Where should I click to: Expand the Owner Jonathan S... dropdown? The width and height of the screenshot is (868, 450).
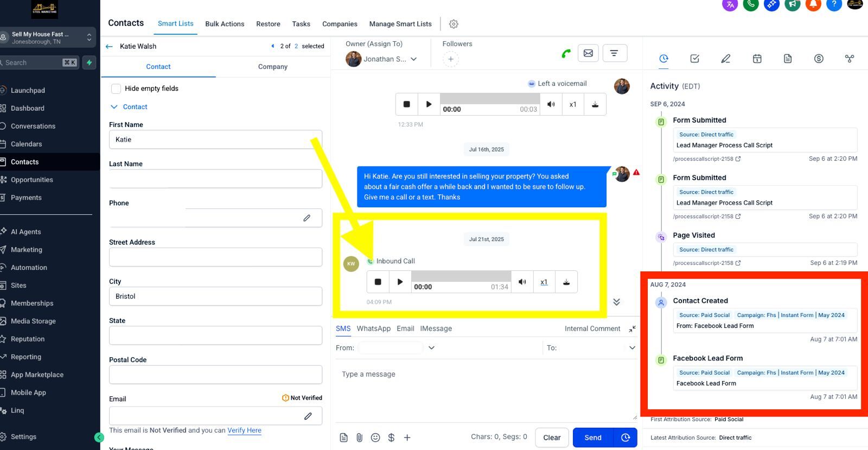(x=413, y=59)
